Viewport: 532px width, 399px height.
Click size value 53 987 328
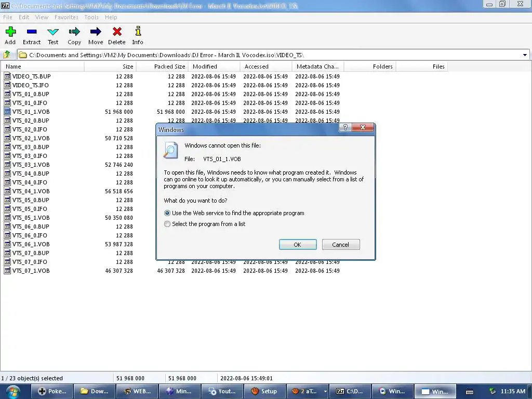click(x=119, y=244)
